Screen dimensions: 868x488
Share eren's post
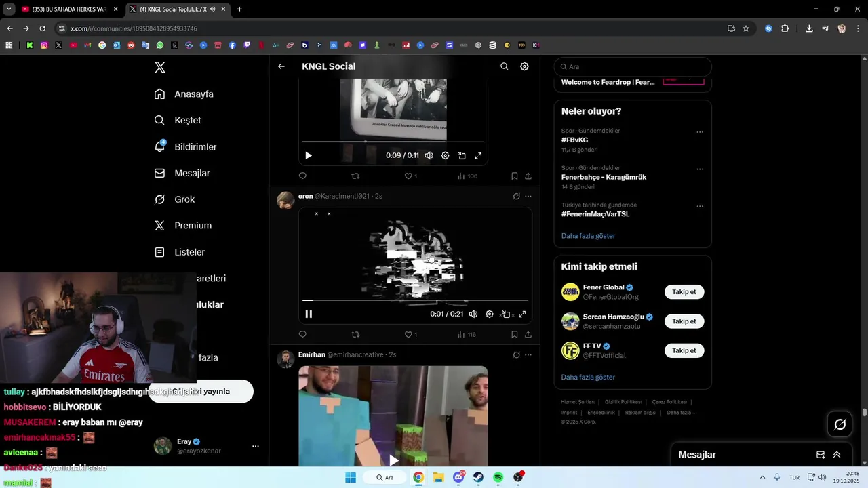pyautogui.click(x=528, y=334)
